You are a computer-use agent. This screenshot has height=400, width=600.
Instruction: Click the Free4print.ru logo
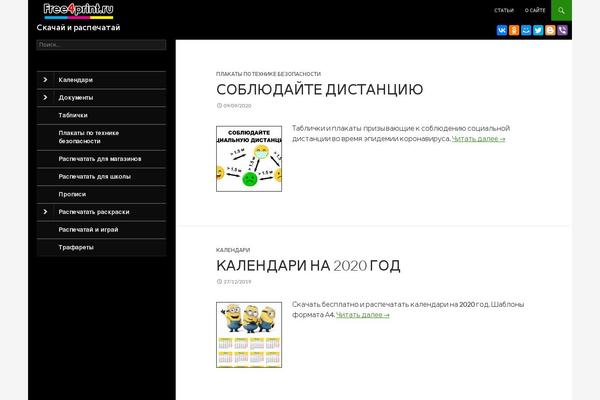(x=78, y=10)
